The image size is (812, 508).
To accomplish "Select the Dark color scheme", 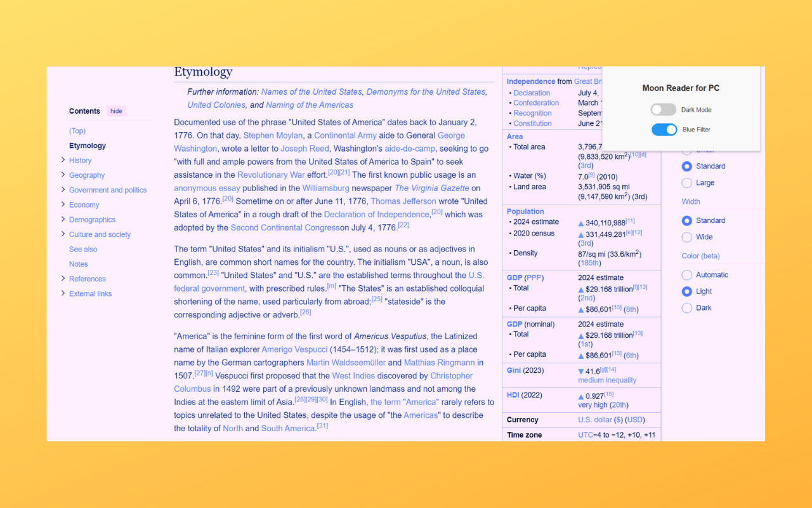I will point(686,307).
